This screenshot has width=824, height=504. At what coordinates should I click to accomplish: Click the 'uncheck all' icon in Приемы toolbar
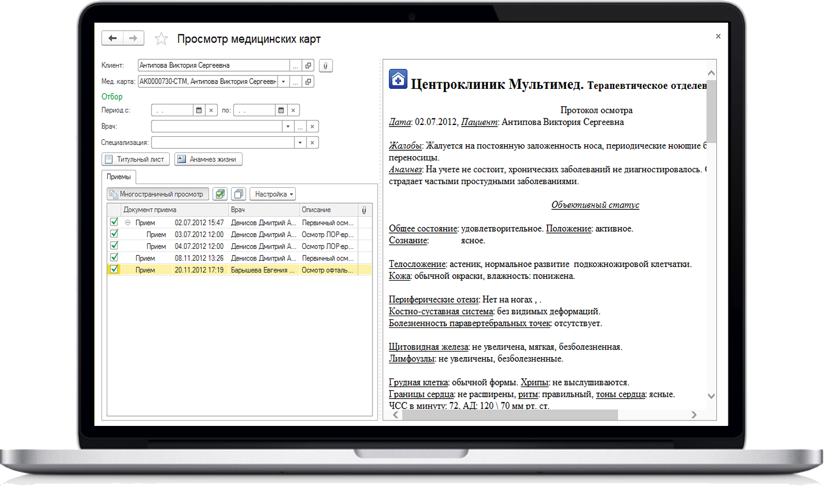click(x=238, y=194)
